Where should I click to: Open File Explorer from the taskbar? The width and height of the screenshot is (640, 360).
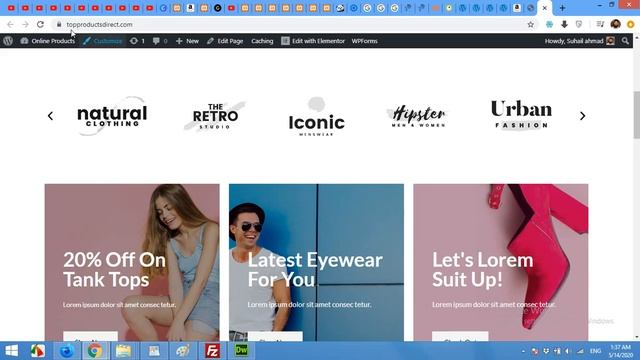coord(123,351)
